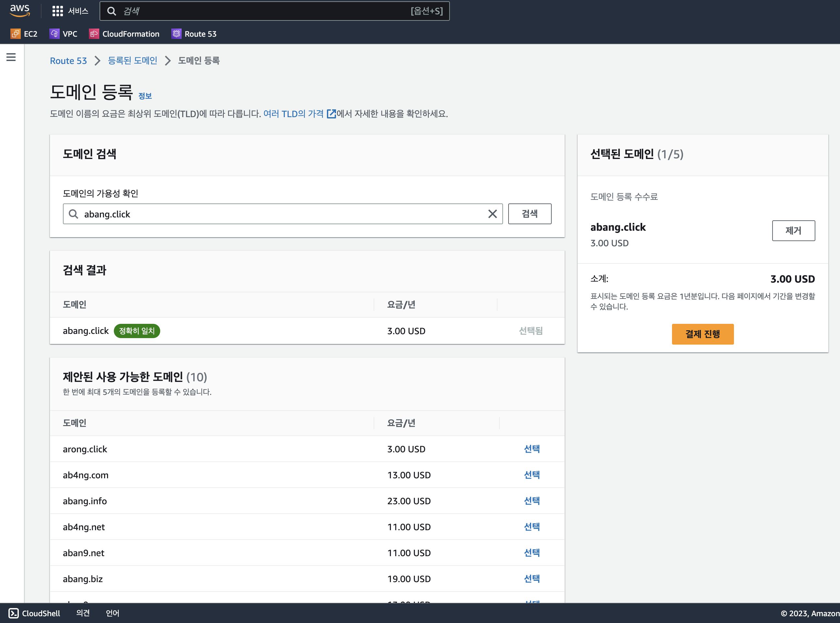The image size is (840, 623).
Task: Select the abang.info suggested domain
Action: pos(532,501)
